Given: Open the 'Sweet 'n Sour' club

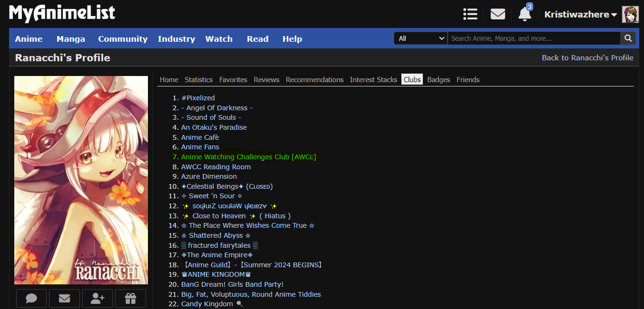Looking at the screenshot, I should click(x=212, y=196).
